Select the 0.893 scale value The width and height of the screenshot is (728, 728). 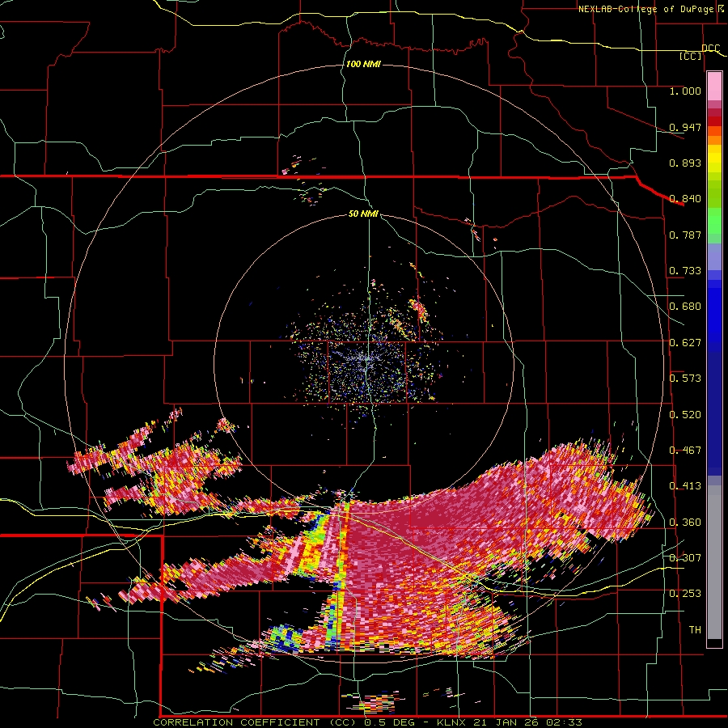click(x=685, y=163)
